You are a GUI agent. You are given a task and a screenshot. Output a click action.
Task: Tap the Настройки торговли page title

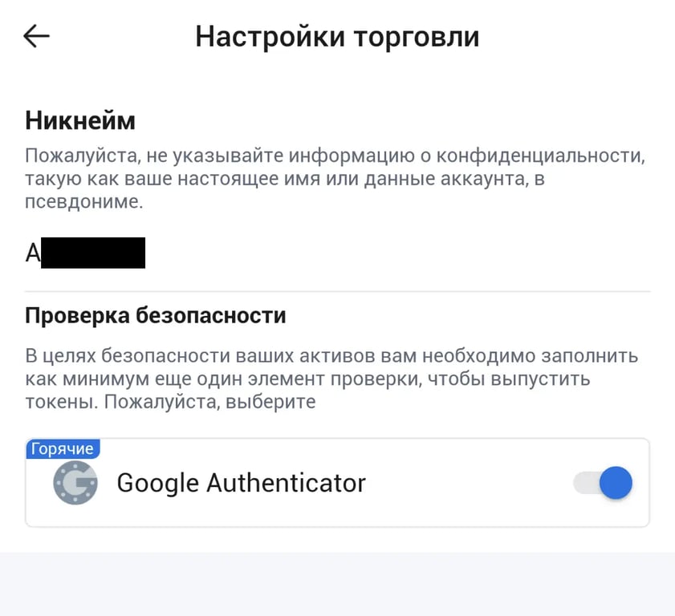click(x=337, y=36)
